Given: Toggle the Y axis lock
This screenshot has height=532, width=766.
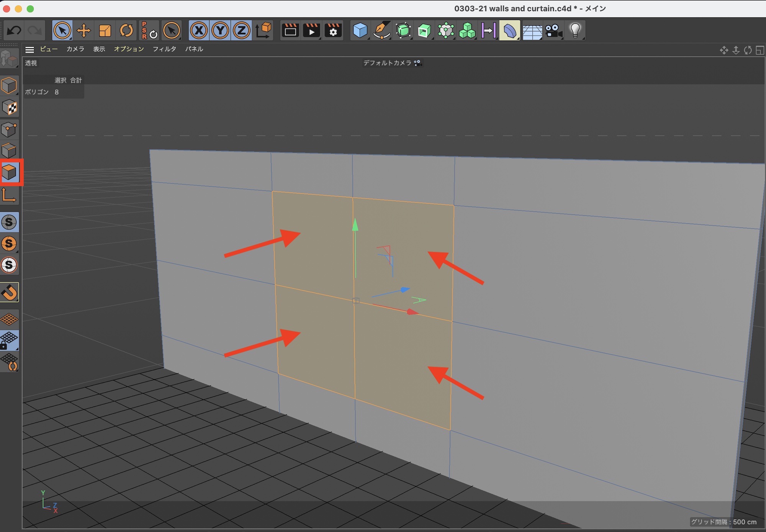Looking at the screenshot, I should coord(220,31).
